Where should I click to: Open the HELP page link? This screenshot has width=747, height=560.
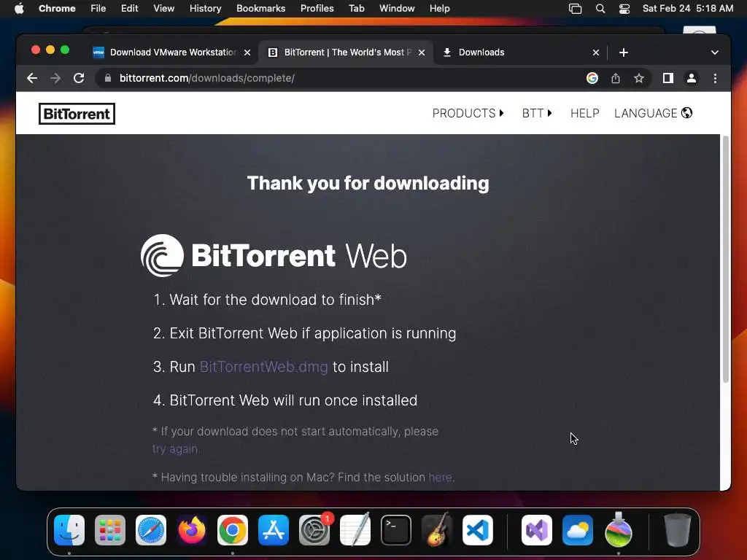[x=584, y=113]
